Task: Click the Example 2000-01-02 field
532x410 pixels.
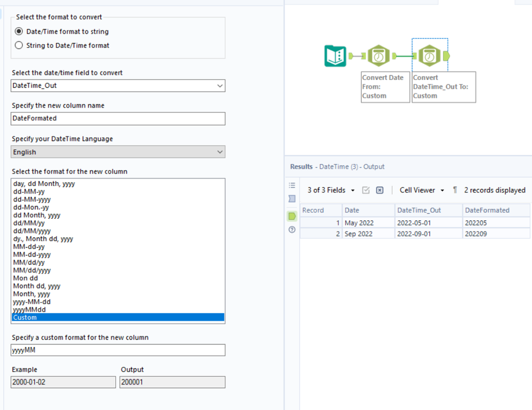Action: (x=63, y=382)
